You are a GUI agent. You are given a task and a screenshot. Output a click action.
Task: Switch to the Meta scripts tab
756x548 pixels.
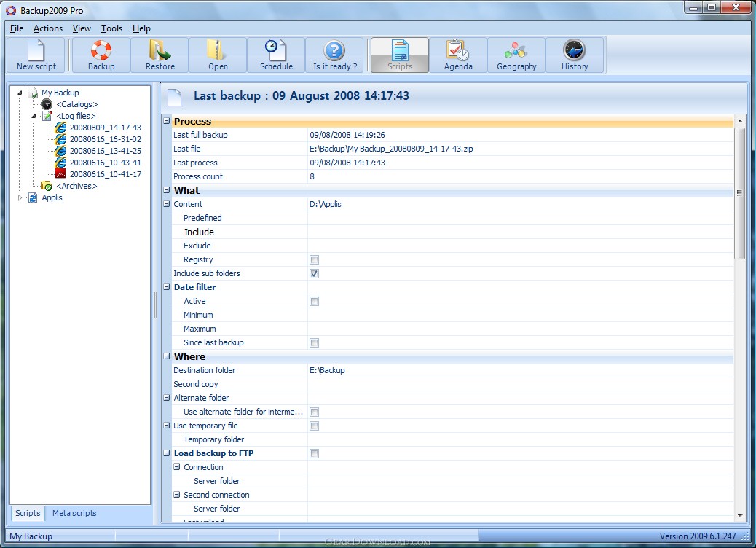pos(74,513)
